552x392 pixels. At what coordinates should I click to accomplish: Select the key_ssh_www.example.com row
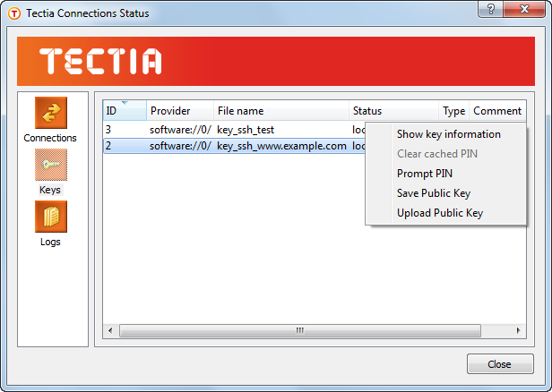[234, 146]
